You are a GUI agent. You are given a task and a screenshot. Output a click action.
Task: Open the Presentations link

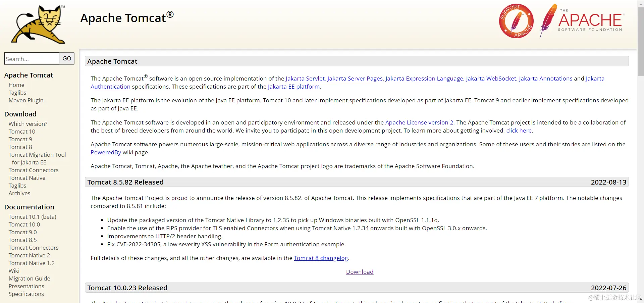[x=26, y=286]
